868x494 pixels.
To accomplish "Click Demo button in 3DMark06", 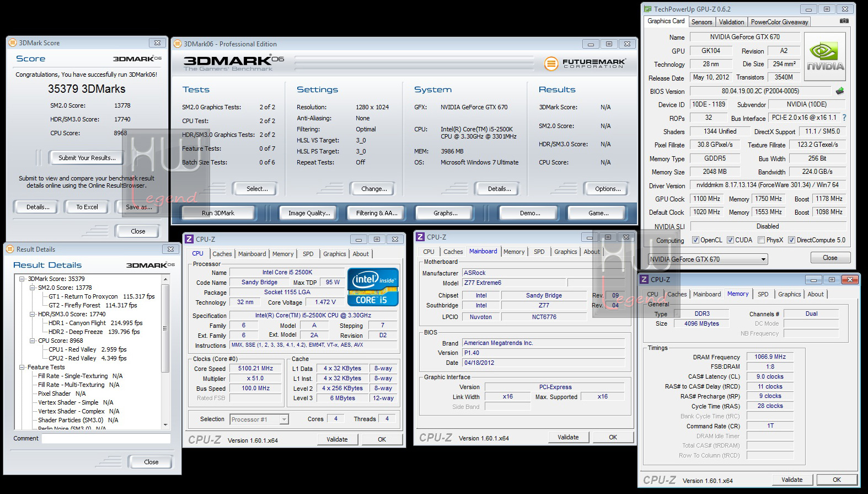I will 530,213.
